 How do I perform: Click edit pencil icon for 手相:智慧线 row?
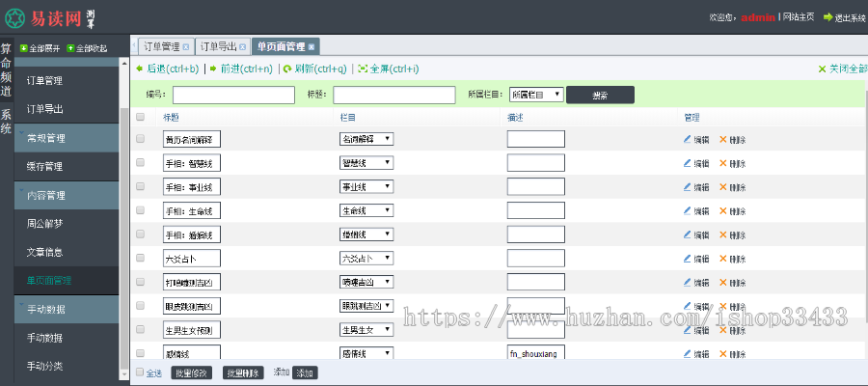(x=687, y=163)
